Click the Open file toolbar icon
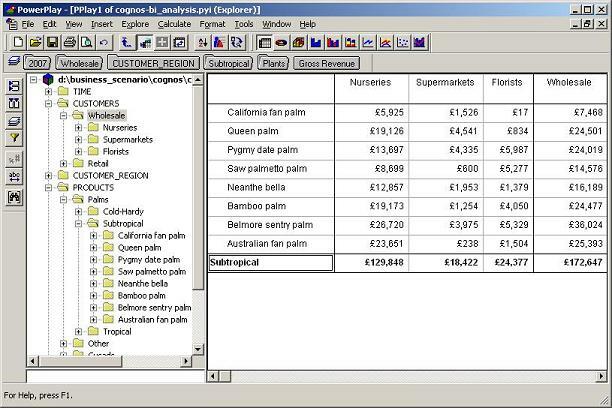This screenshot has width=612, height=408. click(x=36, y=42)
